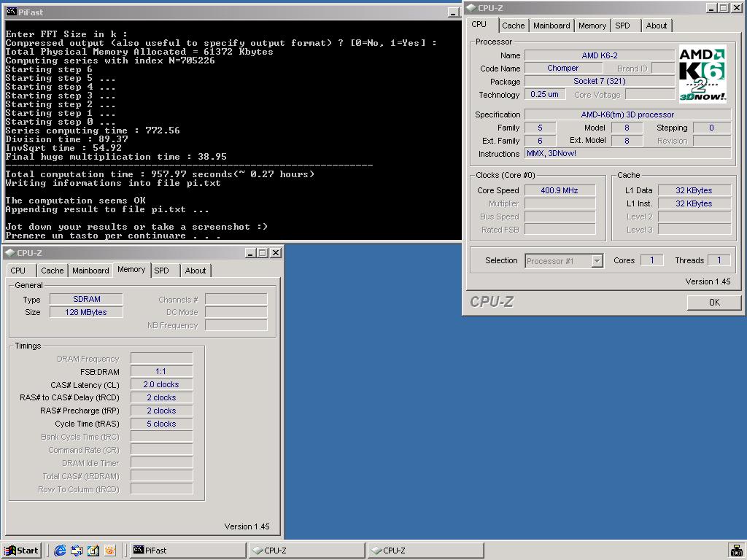This screenshot has height=560, width=747.
Task: Click the Chomper code name field
Action: tap(562, 69)
